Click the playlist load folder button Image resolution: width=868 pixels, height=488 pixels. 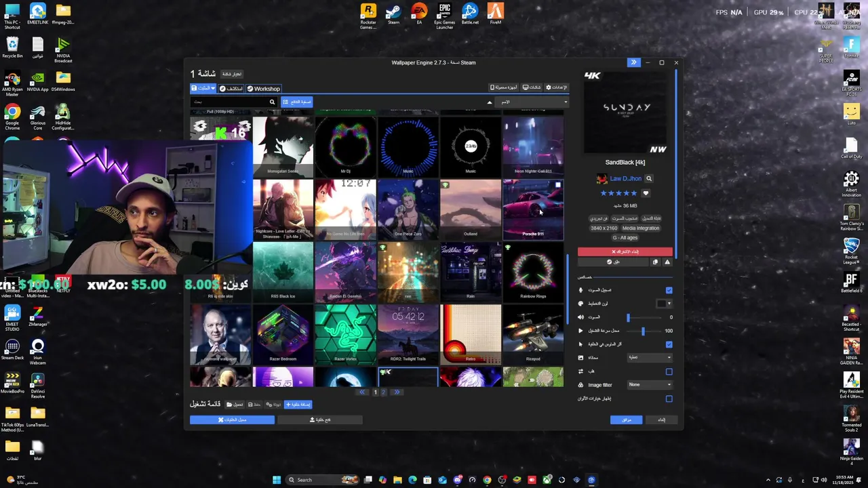(235, 405)
